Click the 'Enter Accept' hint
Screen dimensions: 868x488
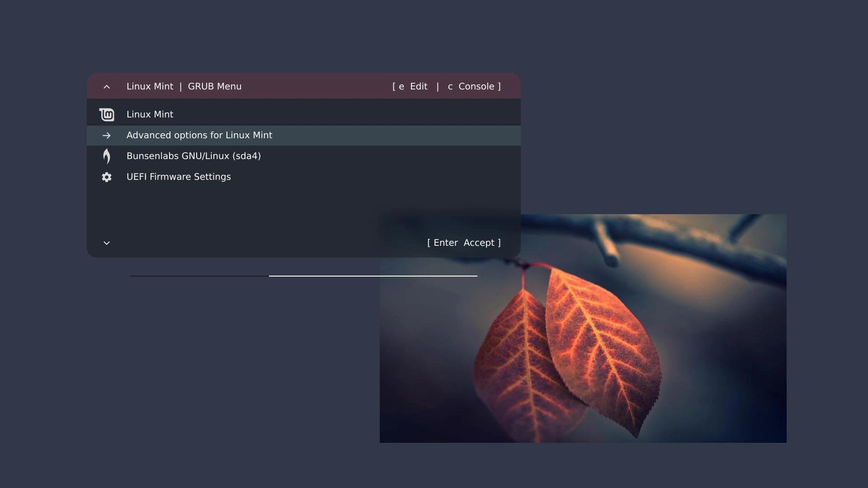point(464,243)
